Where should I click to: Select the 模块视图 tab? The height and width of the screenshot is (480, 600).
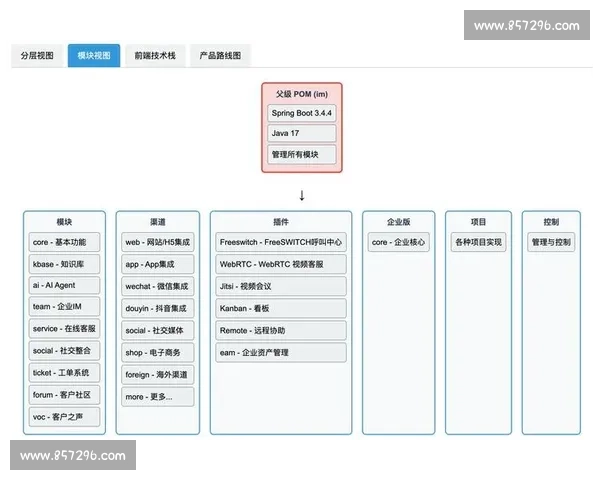95,56
